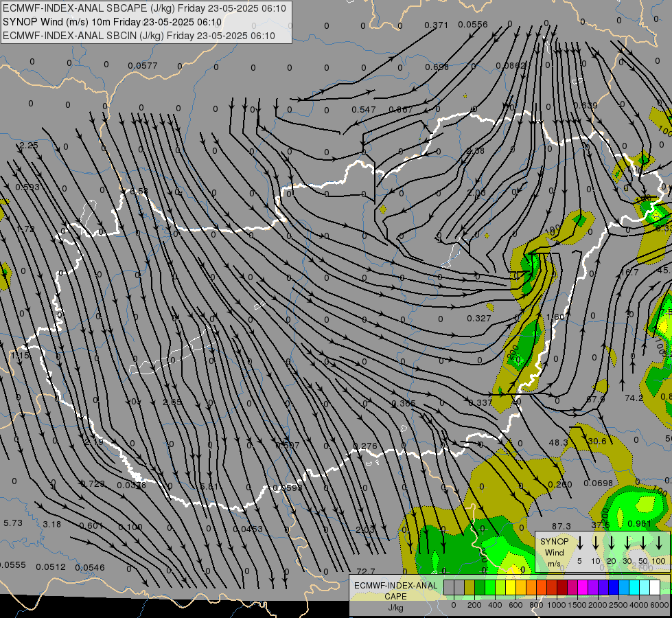Click the '1.60' value on map
Screen dimensions: 672x618
(555, 317)
